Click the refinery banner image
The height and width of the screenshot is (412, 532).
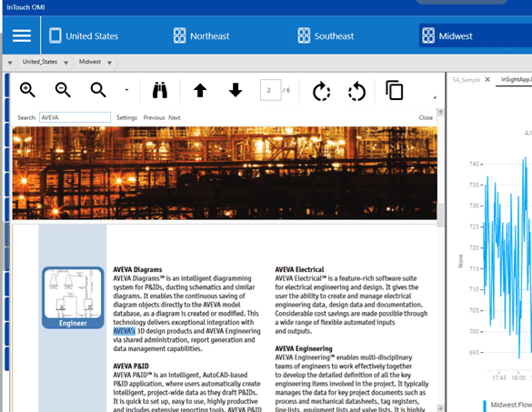pos(225,173)
